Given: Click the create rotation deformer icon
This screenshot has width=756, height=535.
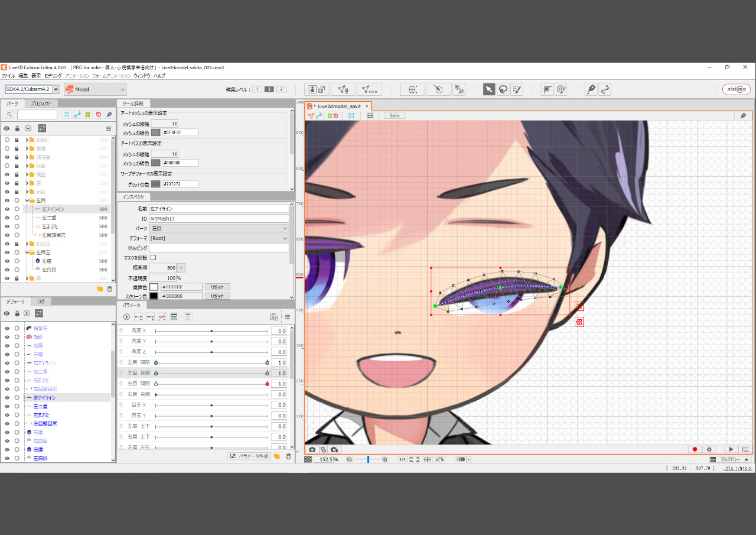Looking at the screenshot, I should click(439, 89).
